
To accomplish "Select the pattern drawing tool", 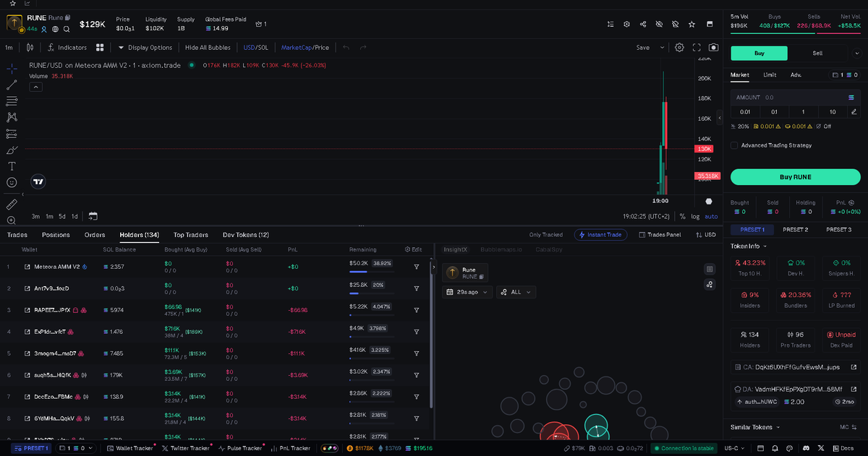I will (12, 117).
